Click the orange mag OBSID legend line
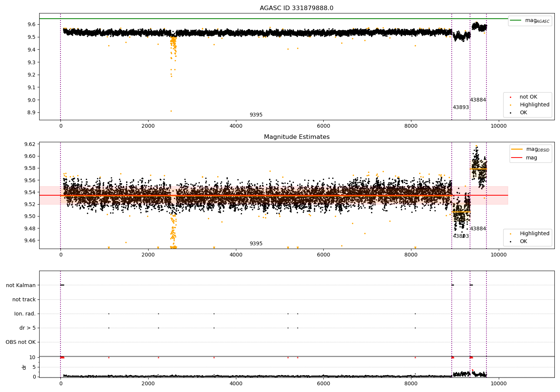 click(517, 149)
